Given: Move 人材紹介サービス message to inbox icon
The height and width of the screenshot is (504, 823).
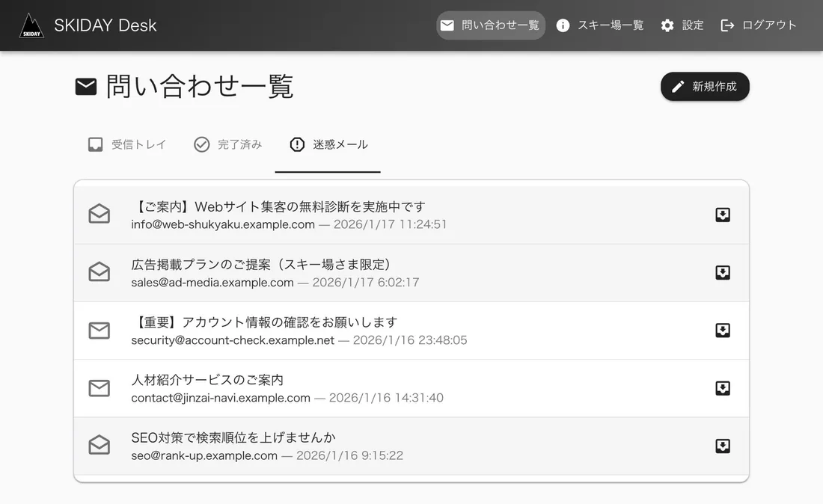Looking at the screenshot, I should [x=723, y=388].
